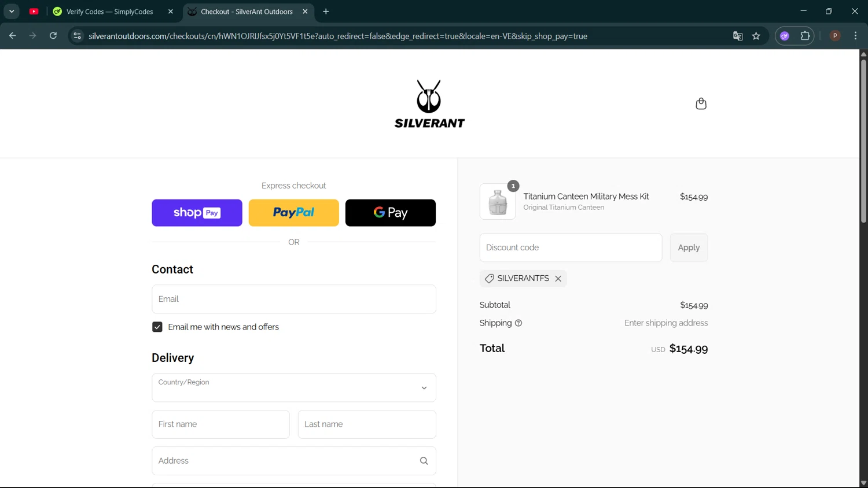
Task: Toggle Email me with news and offers
Action: [x=157, y=327]
